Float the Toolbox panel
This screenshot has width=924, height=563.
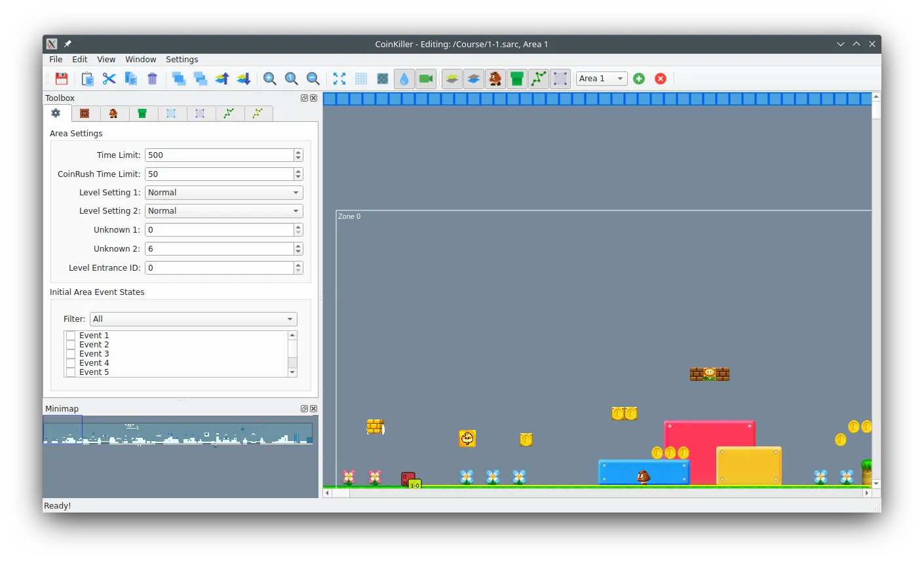point(304,98)
